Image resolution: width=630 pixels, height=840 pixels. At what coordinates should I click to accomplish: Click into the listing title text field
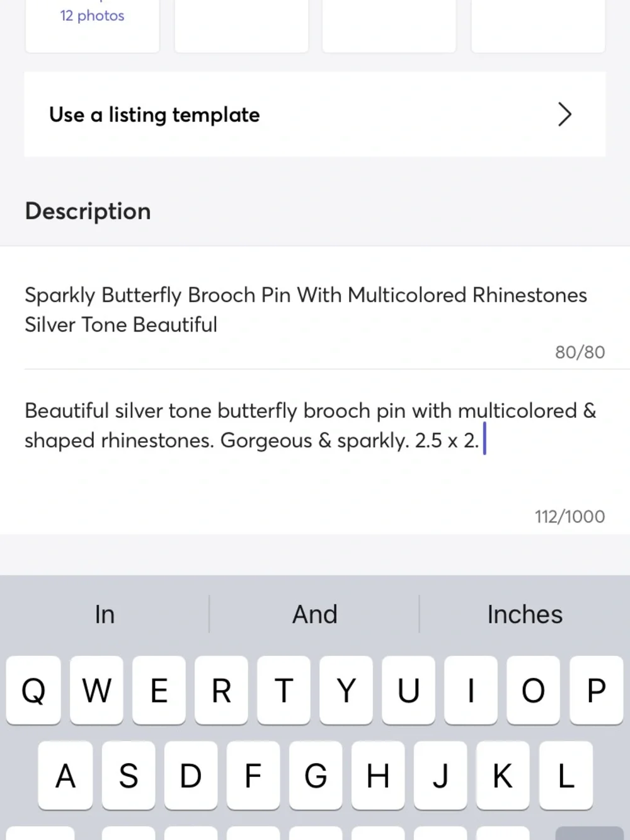click(315, 309)
